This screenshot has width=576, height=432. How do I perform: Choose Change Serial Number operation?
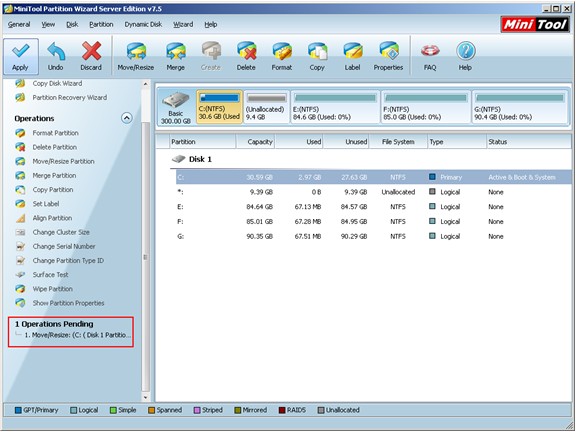tap(55, 246)
